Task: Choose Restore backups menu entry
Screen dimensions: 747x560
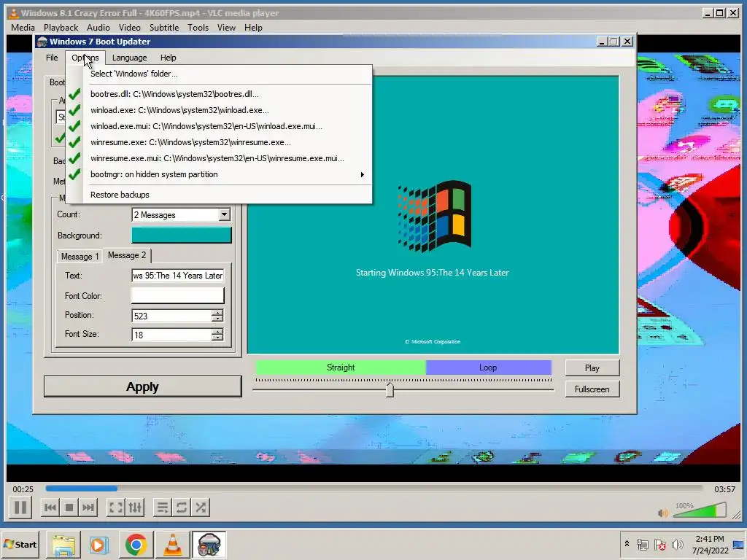Action: pos(219,195)
